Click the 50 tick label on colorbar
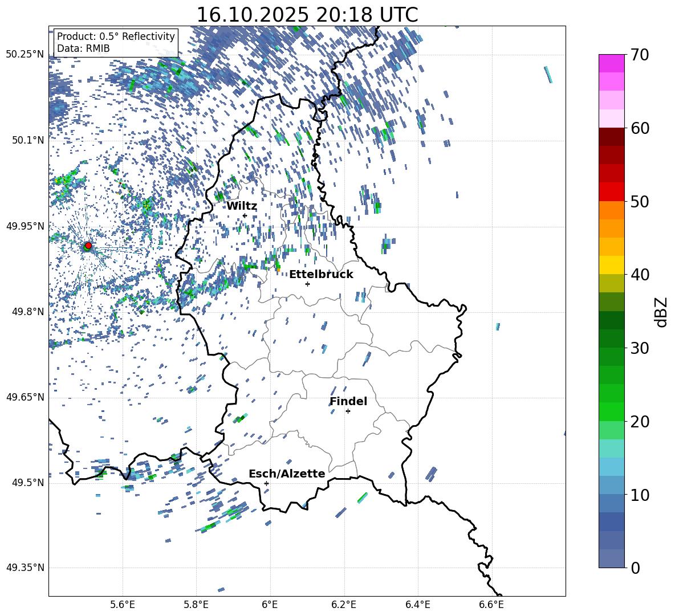Image resolution: width=675 pixels, height=616 pixels. [x=639, y=202]
